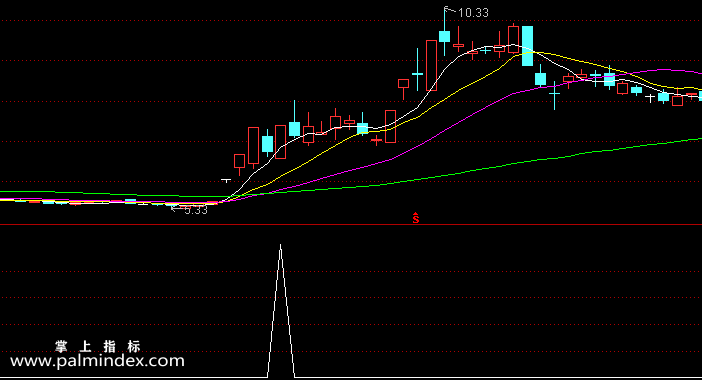Click the small red cross doji candle
The image size is (702, 380).
coord(377,141)
